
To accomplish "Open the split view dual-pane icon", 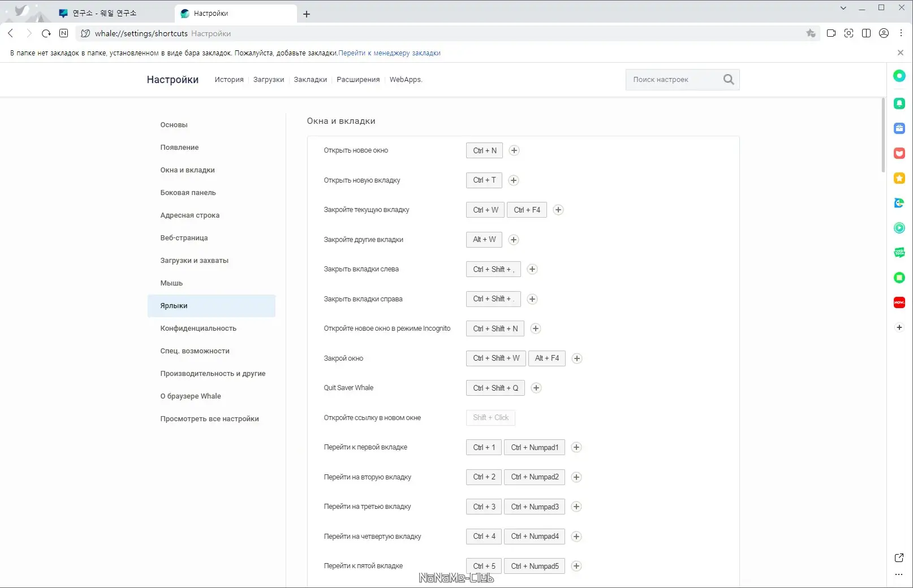I will pos(866,33).
